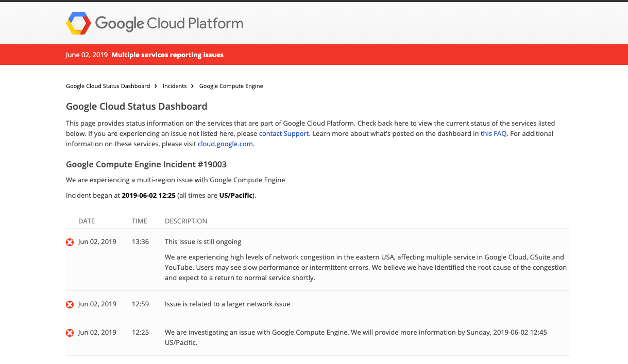Viewport: 628px width, 364px height.
Task: Click the breadcrumb chevron after Incidents
Action: (x=192, y=86)
